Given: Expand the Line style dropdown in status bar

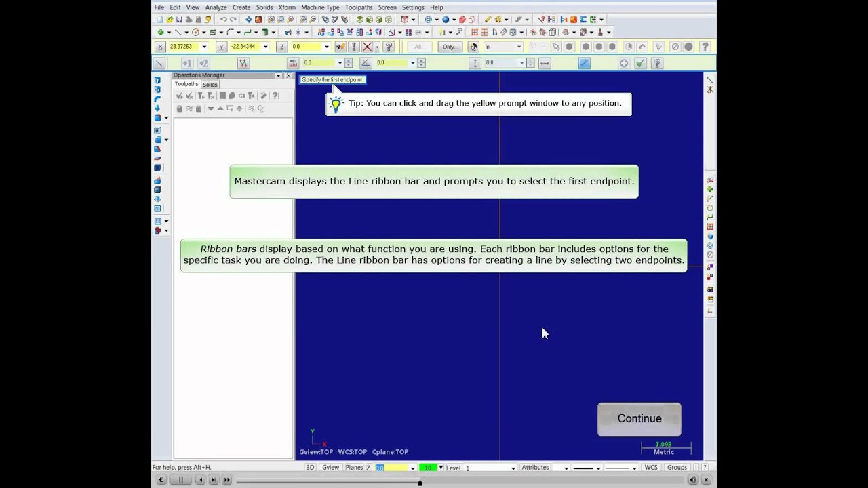Looking at the screenshot, I should [597, 468].
